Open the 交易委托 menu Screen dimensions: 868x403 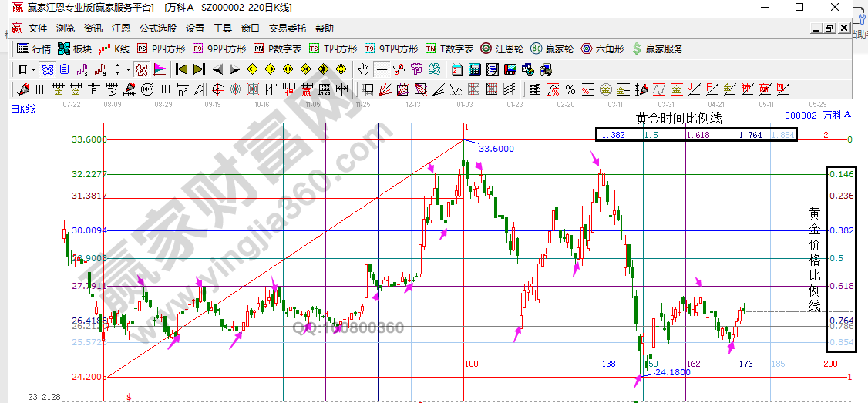(x=287, y=28)
